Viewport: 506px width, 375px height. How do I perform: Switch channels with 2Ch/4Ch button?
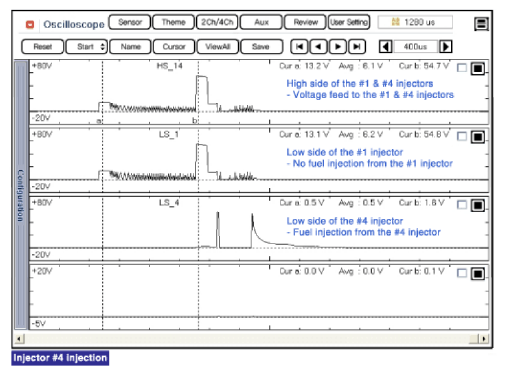pos(217,22)
